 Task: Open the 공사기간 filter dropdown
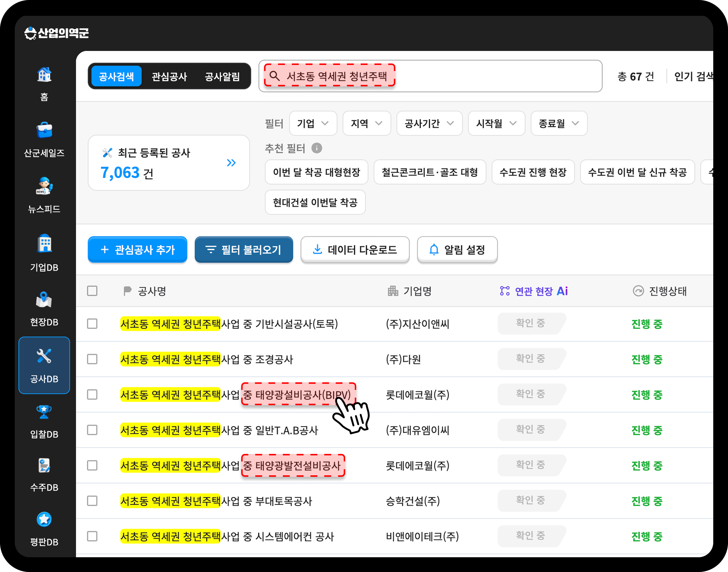430,123
